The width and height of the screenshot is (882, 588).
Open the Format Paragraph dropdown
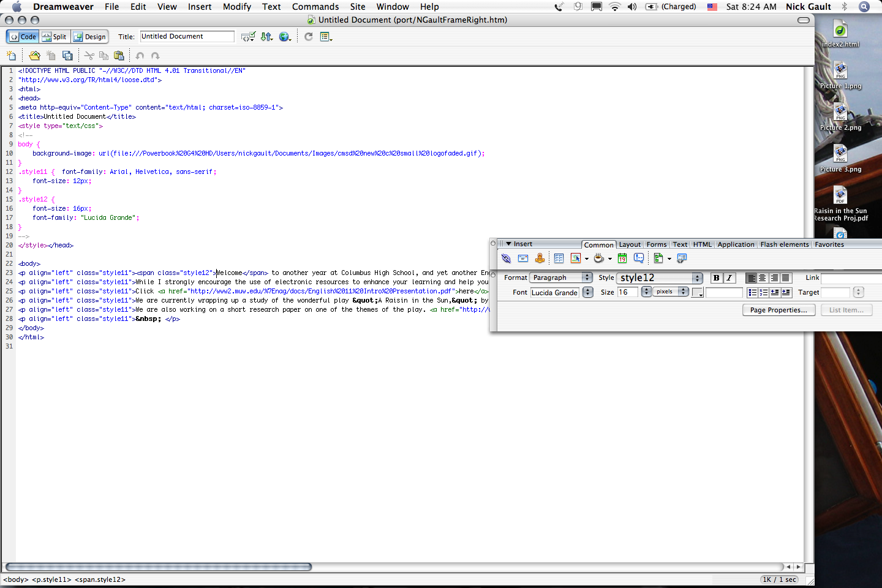pyautogui.click(x=561, y=277)
